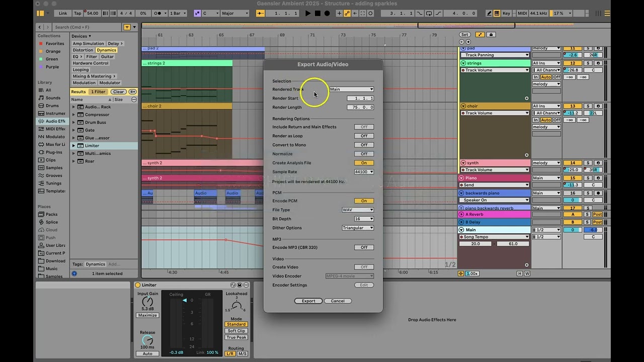644x362 pixels.
Task: Select the Dynamics device filter tag
Action: pyautogui.click(x=107, y=50)
